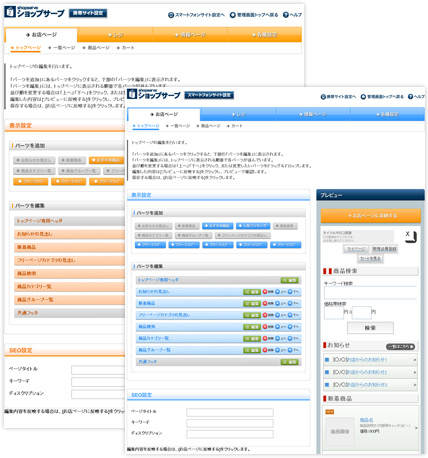428x458 pixels.
Task: Focus the キーワード検索 field in preview
Action: click(x=370, y=293)
